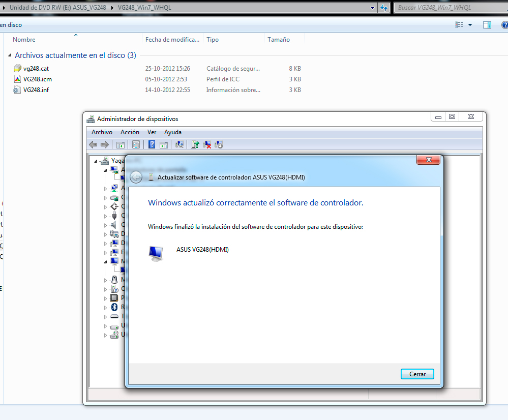Select the keyboard icon in the device tree
The height and width of the screenshot is (420, 508).
tap(114, 316)
